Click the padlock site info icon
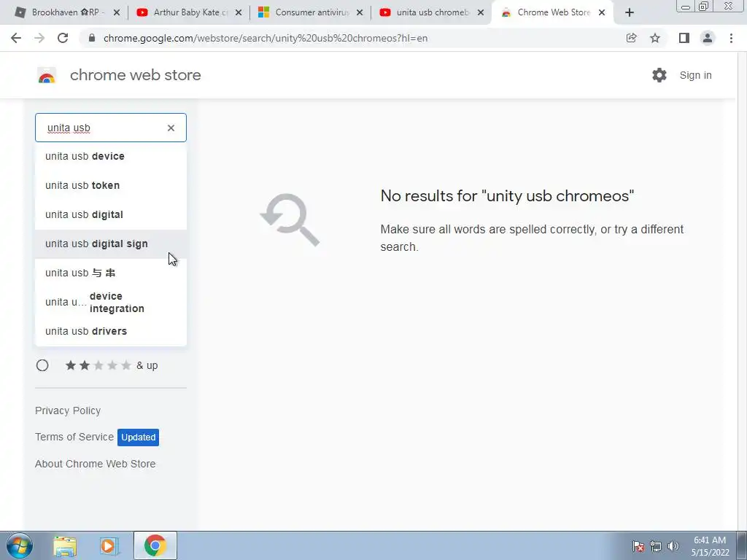This screenshot has height=560, width=747. 92,38
